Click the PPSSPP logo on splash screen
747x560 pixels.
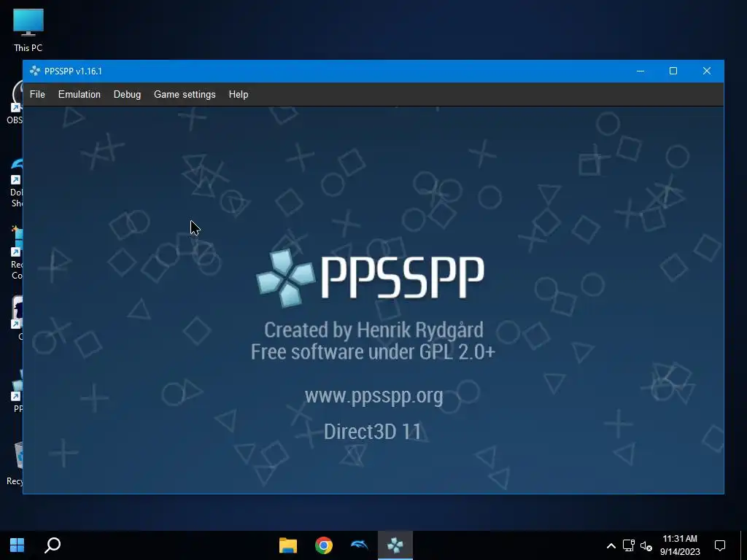(x=285, y=278)
